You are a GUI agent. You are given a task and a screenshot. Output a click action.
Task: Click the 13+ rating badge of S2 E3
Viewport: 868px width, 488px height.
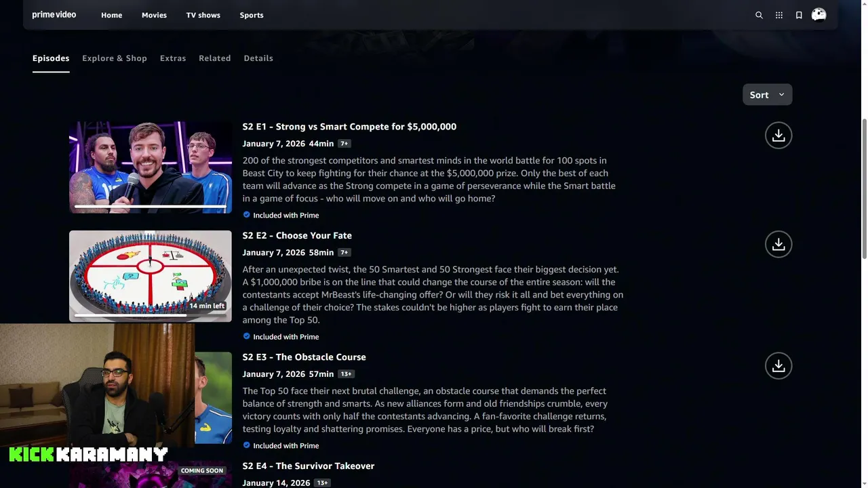[346, 374]
